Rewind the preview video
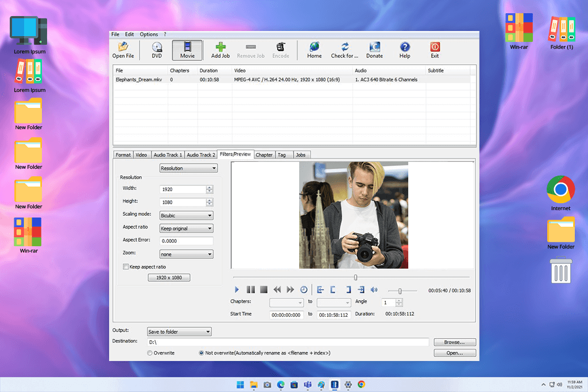Image resolution: width=588 pixels, height=392 pixels. [277, 290]
